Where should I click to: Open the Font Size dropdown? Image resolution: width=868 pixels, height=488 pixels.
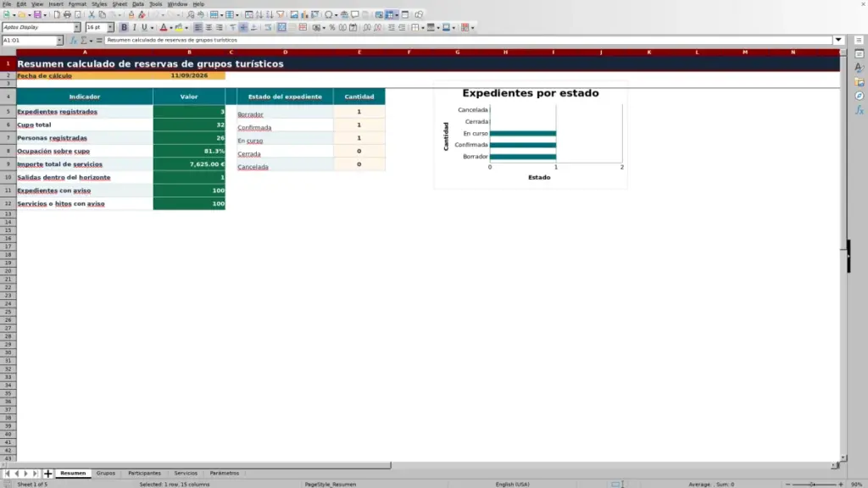point(110,27)
